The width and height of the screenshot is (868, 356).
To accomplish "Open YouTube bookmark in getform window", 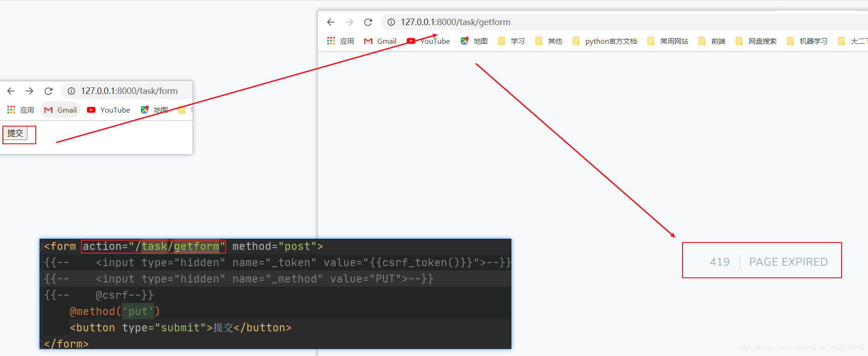I will tap(428, 41).
